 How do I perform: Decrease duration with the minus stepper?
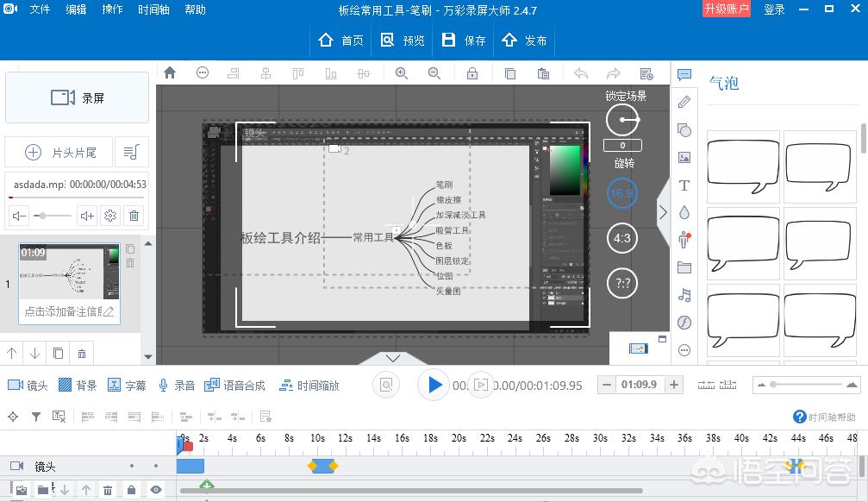click(x=607, y=385)
